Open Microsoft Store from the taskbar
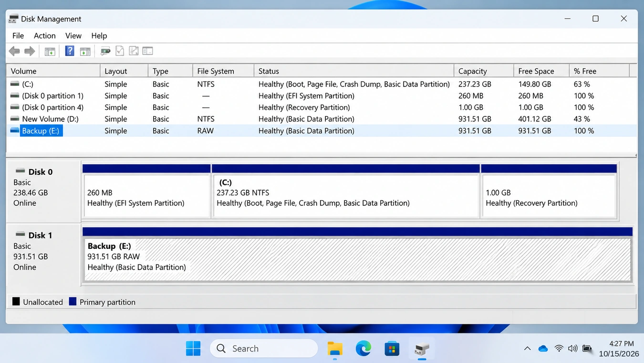Image resolution: width=644 pixels, height=363 pixels. [392, 349]
